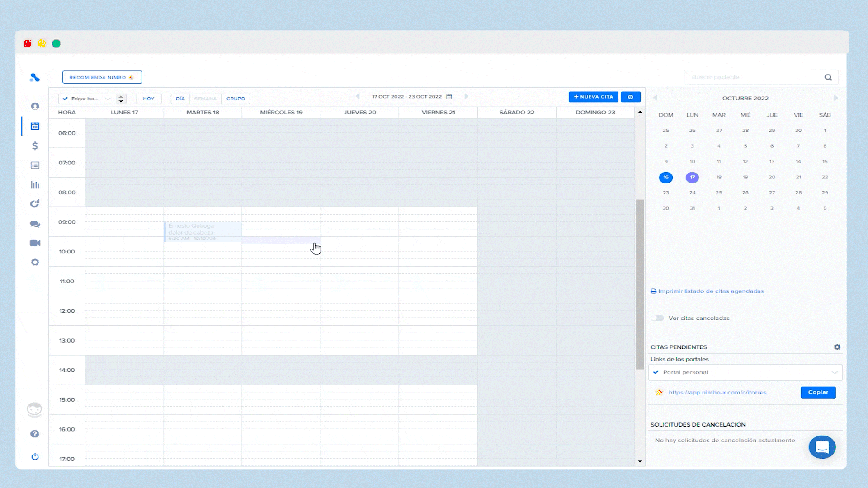
Task: Open the calendar agenda sidebar icon
Action: (35, 126)
